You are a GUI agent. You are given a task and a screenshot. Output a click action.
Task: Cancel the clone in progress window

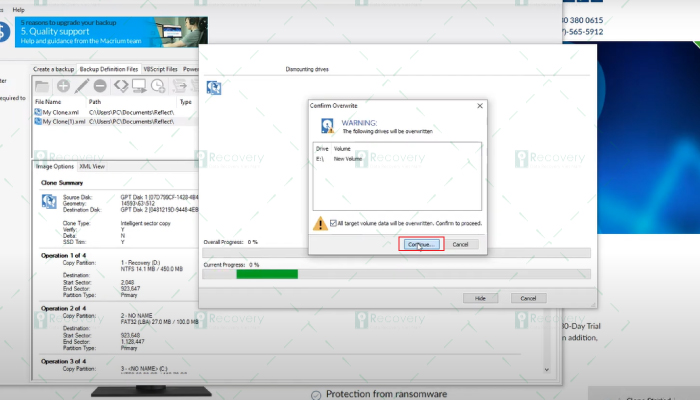pos(529,298)
